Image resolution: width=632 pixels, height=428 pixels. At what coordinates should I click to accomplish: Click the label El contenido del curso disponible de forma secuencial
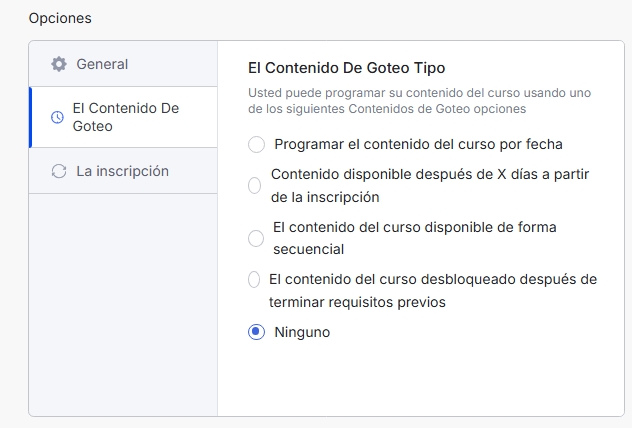415,238
